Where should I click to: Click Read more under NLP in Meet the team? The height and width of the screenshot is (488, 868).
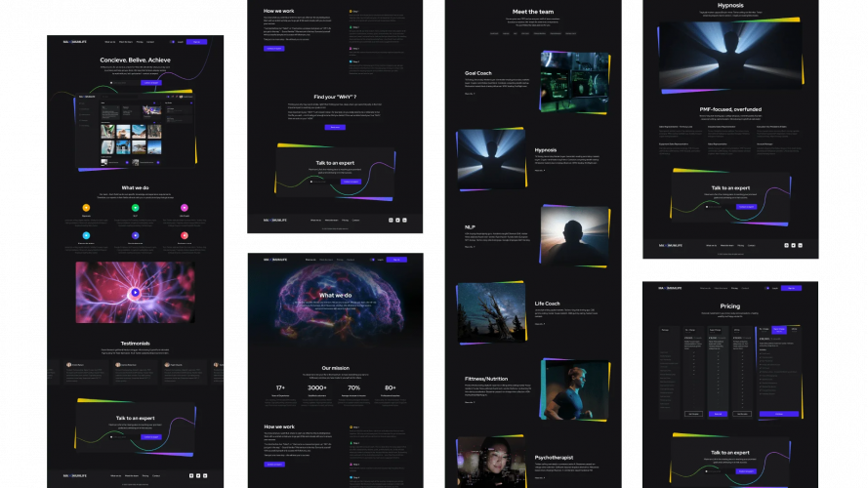pyautogui.click(x=470, y=247)
